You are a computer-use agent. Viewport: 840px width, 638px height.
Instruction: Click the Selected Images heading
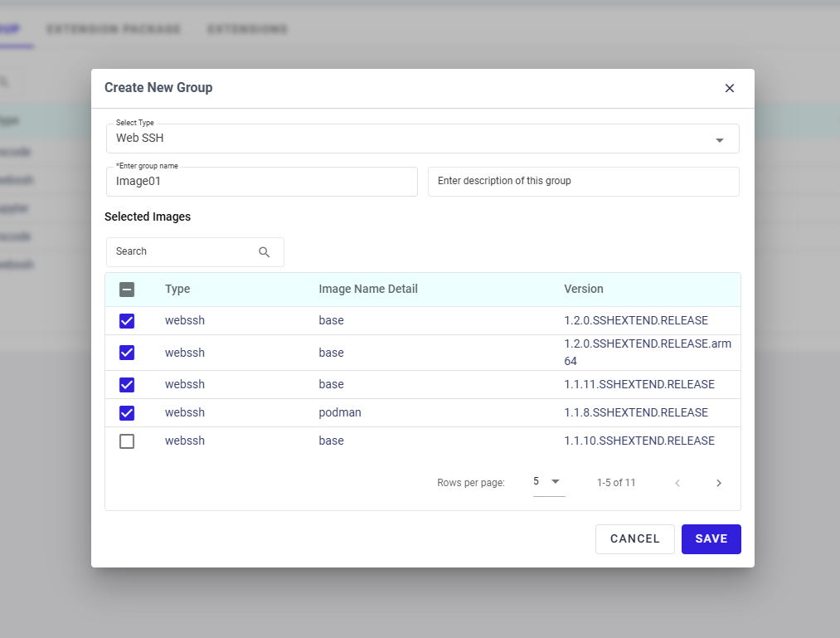tap(148, 217)
